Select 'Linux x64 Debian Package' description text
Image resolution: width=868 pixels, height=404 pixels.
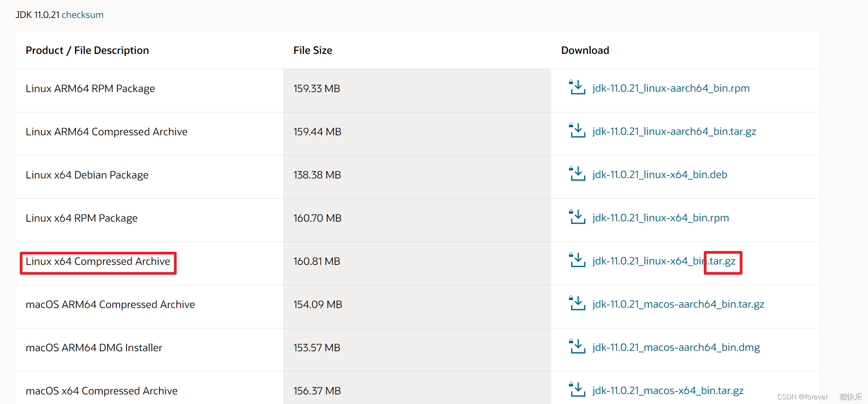coord(87,175)
